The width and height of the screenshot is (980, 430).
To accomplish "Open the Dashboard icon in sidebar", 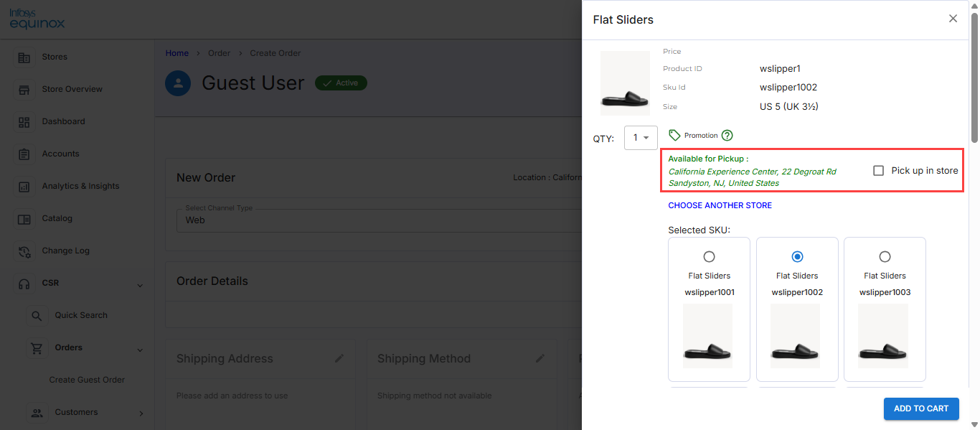I will [x=24, y=122].
